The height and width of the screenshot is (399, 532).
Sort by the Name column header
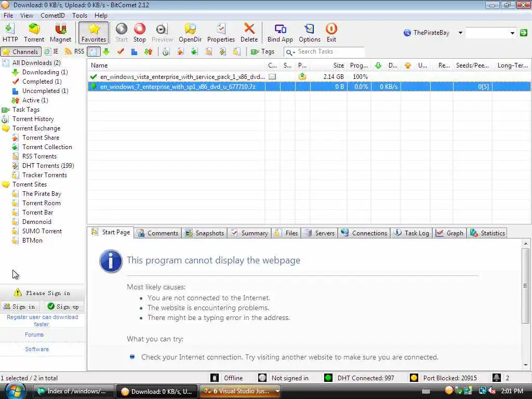pos(176,65)
